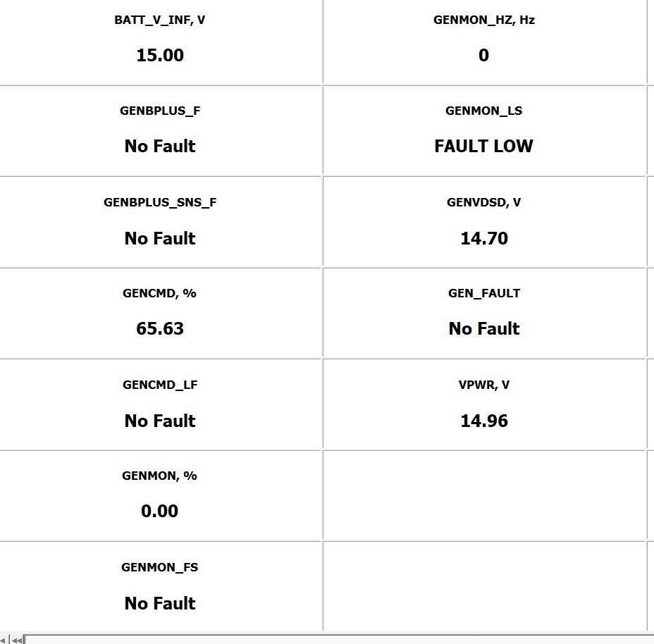The image size is (654, 644).
Task: Select the GENMON_LS FAULT LOW cell
Action: 483,146
